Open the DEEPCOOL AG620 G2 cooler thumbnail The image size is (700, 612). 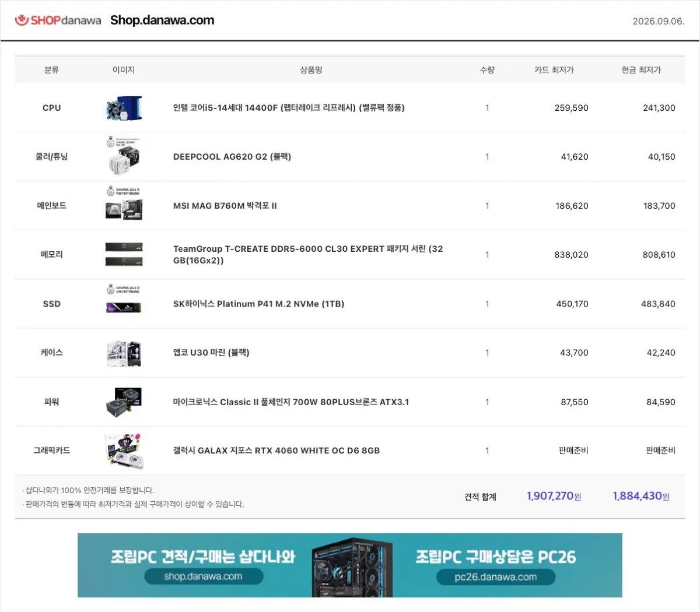(124, 157)
